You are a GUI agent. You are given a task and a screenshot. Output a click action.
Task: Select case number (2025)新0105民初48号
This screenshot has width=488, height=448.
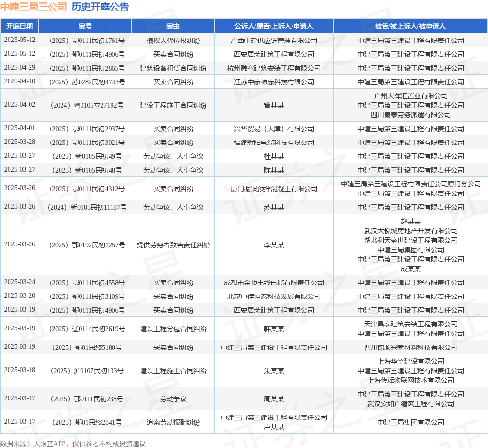(85, 170)
